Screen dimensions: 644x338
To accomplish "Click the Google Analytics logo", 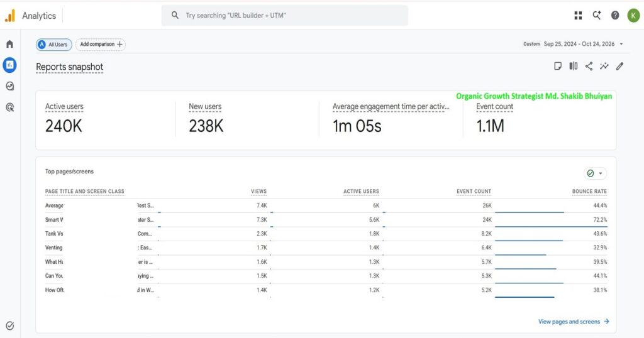I will 10,16.
